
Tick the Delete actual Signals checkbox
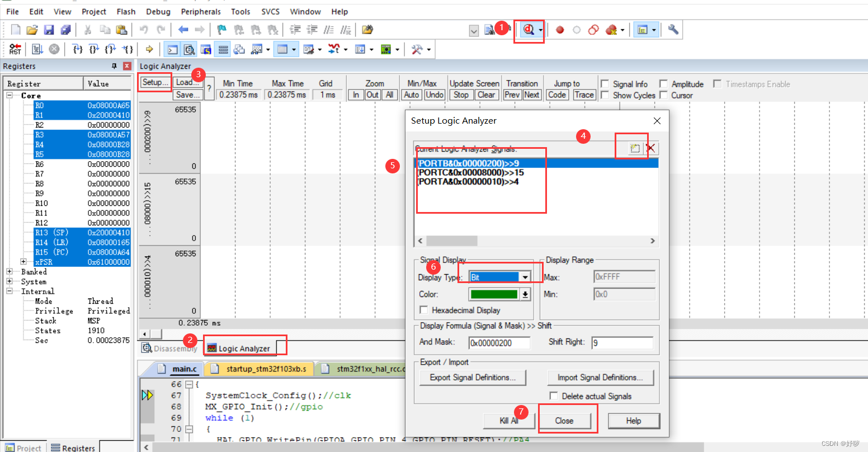point(554,396)
